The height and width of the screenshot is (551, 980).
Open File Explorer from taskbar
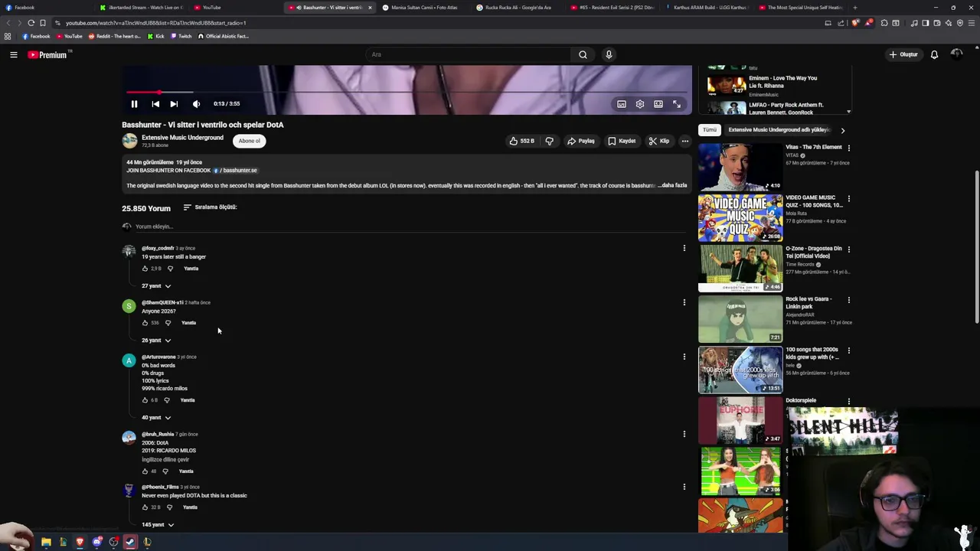point(46,542)
